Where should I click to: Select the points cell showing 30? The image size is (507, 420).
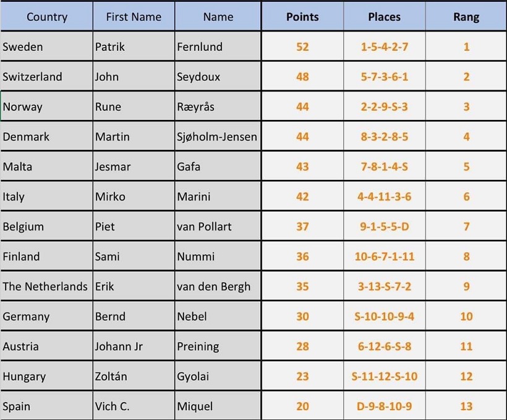click(x=302, y=316)
